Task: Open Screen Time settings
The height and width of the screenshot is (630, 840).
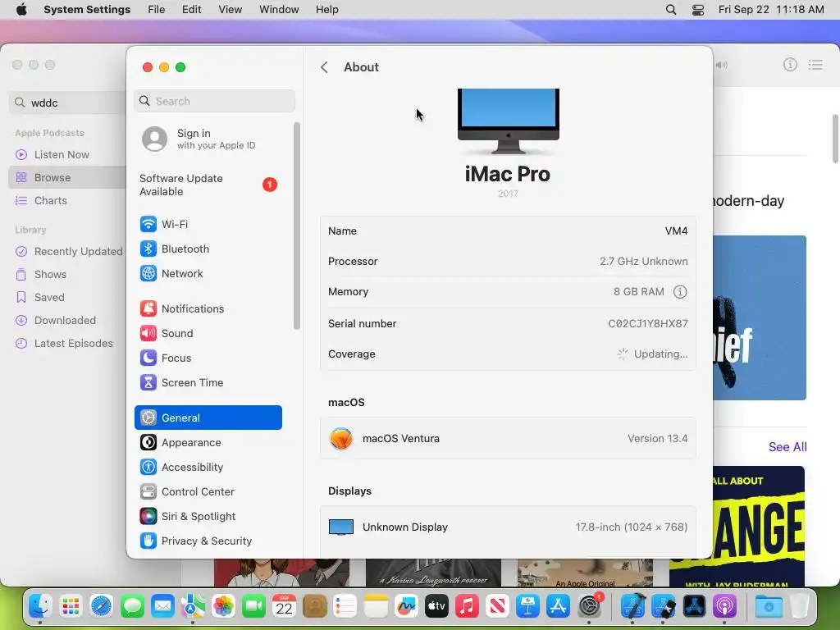Action: (208, 382)
